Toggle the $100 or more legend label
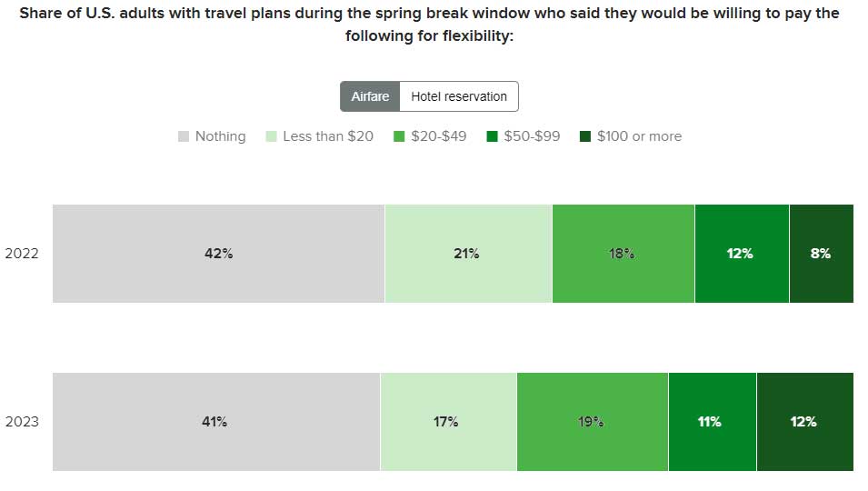 [x=639, y=136]
